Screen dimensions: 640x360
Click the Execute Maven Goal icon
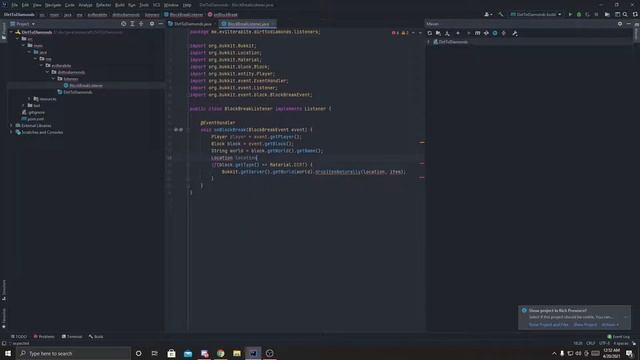point(477,33)
